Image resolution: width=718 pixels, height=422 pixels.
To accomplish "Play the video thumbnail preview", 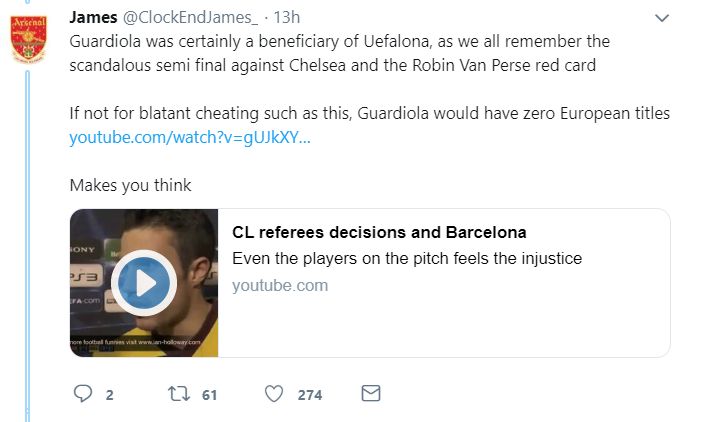I will (x=144, y=283).
